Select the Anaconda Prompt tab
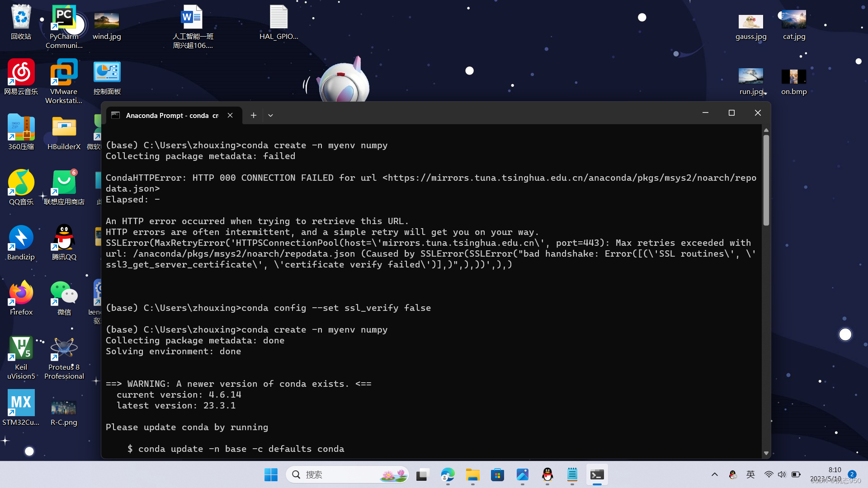This screenshot has height=488, width=868. click(172, 115)
